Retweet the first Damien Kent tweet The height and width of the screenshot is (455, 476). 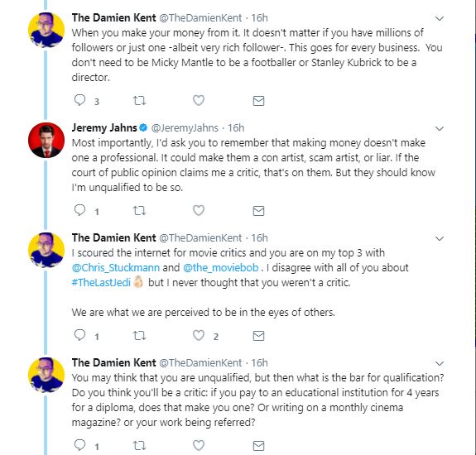tap(139, 100)
